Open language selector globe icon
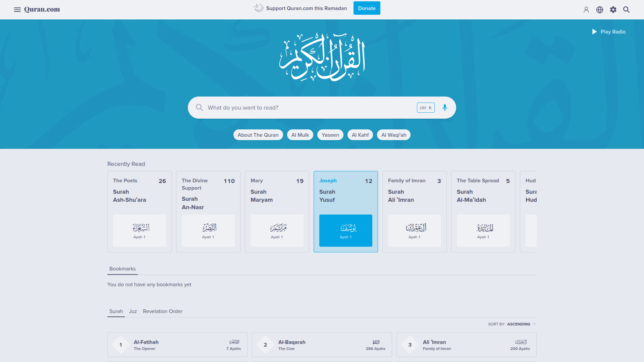Screen dimensions: 644x362 coord(599,10)
